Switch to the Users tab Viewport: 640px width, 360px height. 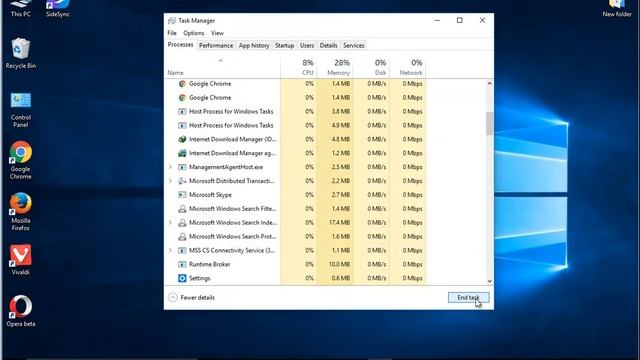(x=307, y=45)
